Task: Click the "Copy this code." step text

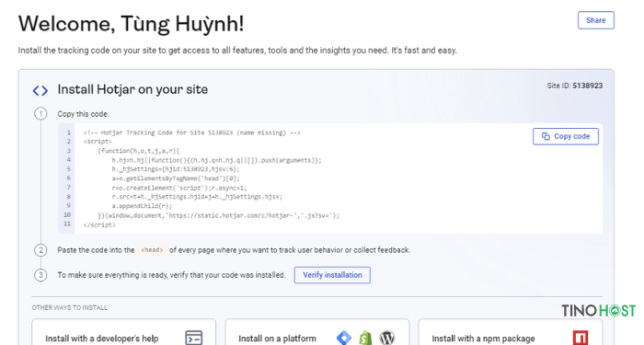Action: pos(84,114)
